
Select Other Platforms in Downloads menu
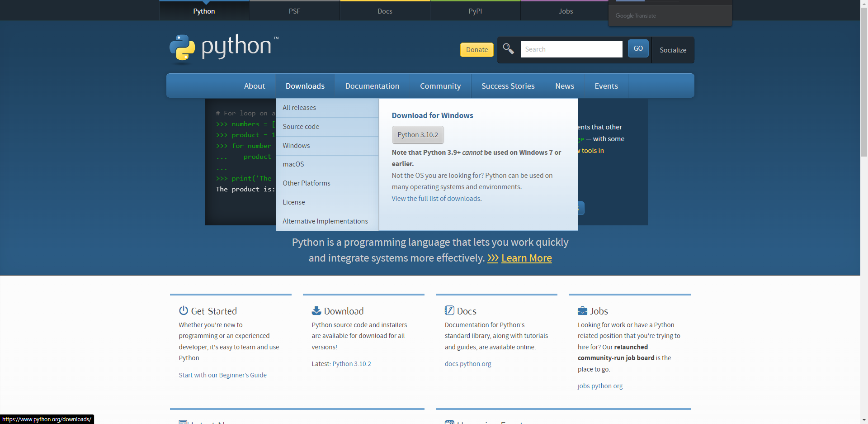tap(327, 183)
